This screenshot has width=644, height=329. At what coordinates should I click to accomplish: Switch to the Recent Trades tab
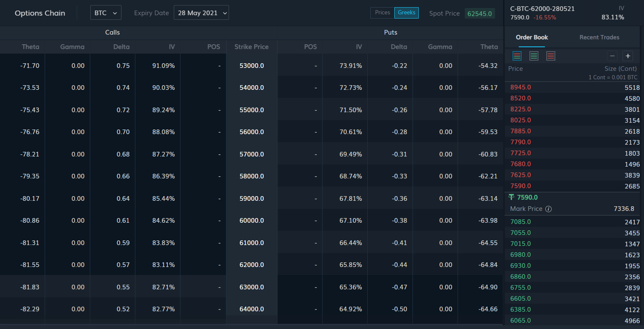click(599, 37)
